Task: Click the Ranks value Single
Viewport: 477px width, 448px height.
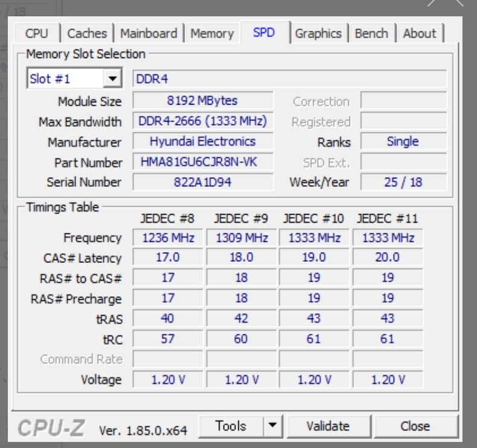Action: click(403, 141)
